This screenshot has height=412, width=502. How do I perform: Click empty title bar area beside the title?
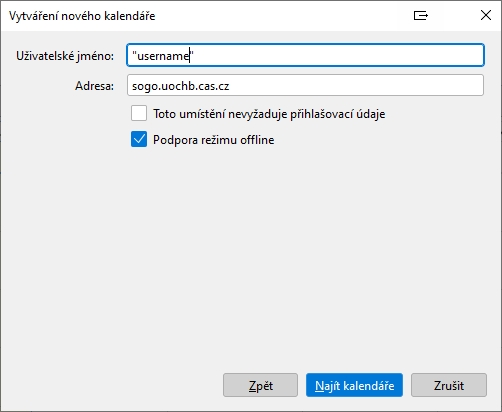click(x=283, y=16)
